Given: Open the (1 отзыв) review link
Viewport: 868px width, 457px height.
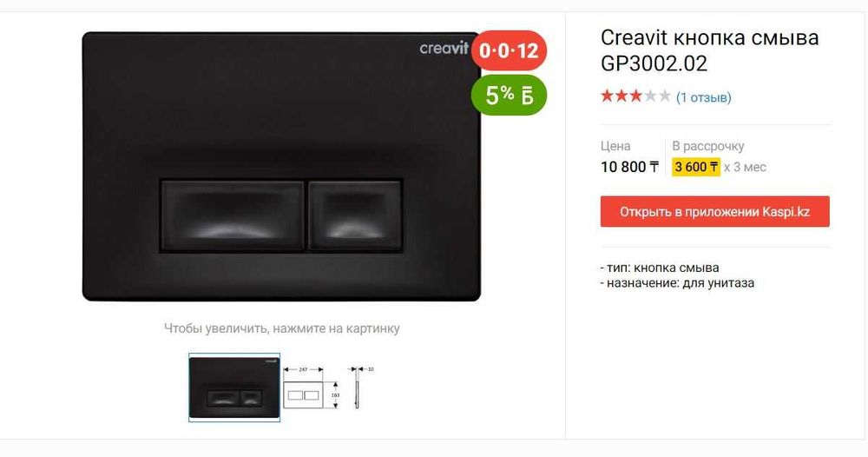Looking at the screenshot, I should click(x=704, y=97).
